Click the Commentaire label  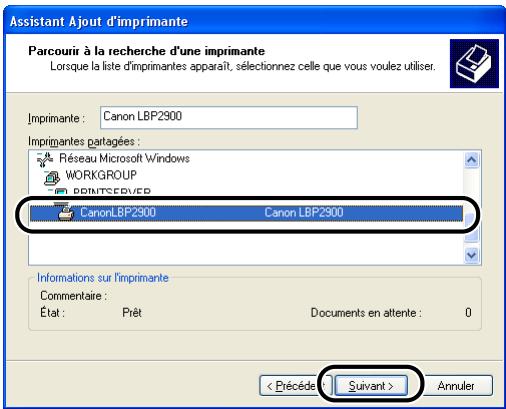[73, 296]
